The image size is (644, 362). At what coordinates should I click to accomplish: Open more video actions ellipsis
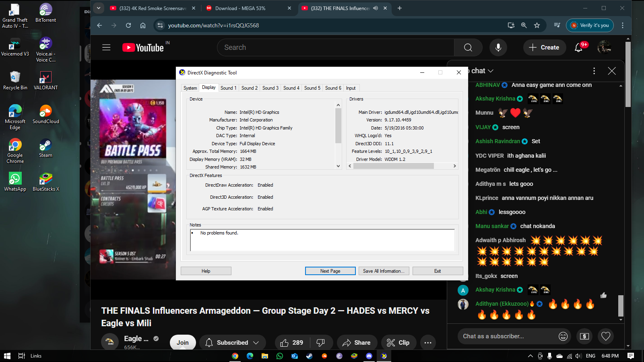[428, 343]
